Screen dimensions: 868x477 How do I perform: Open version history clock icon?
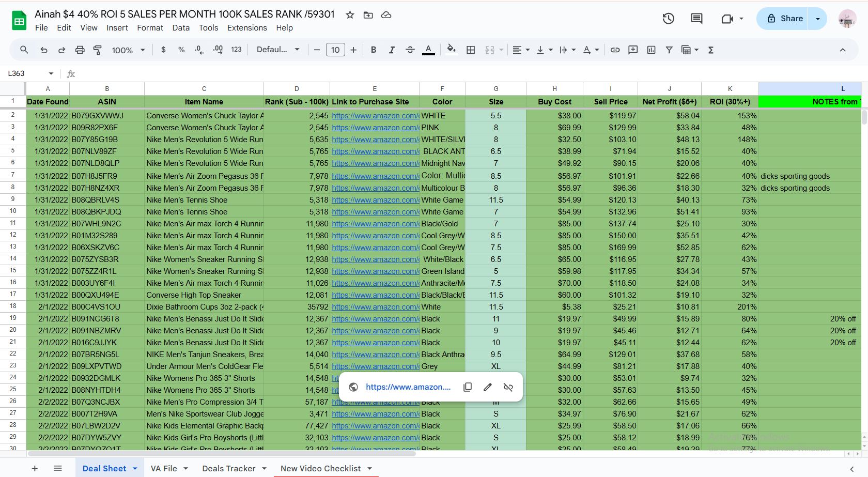pos(668,19)
